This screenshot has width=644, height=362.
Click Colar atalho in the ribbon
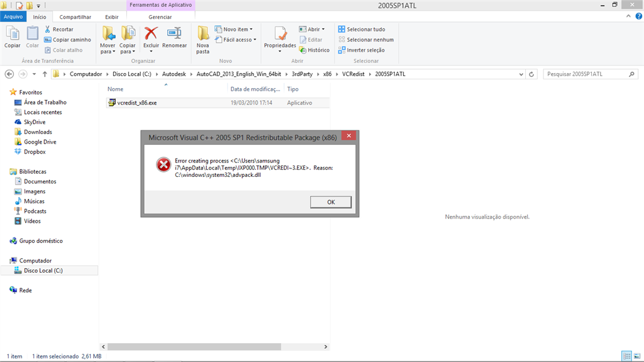pos(64,50)
